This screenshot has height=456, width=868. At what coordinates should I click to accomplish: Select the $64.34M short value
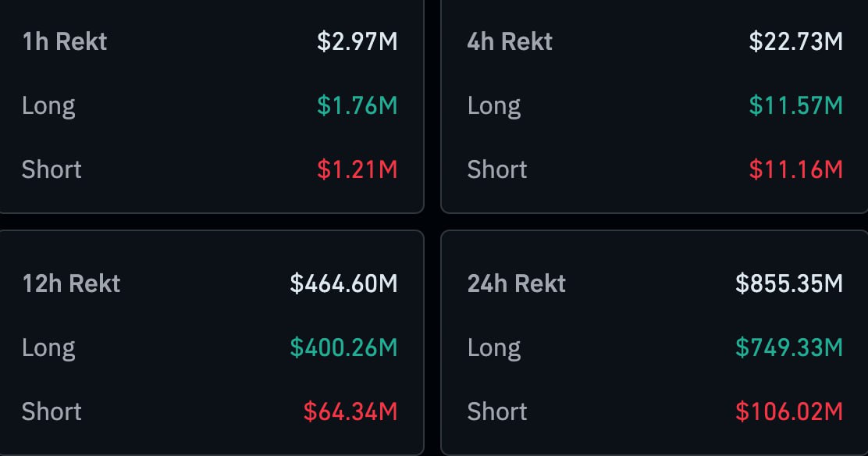point(350,411)
